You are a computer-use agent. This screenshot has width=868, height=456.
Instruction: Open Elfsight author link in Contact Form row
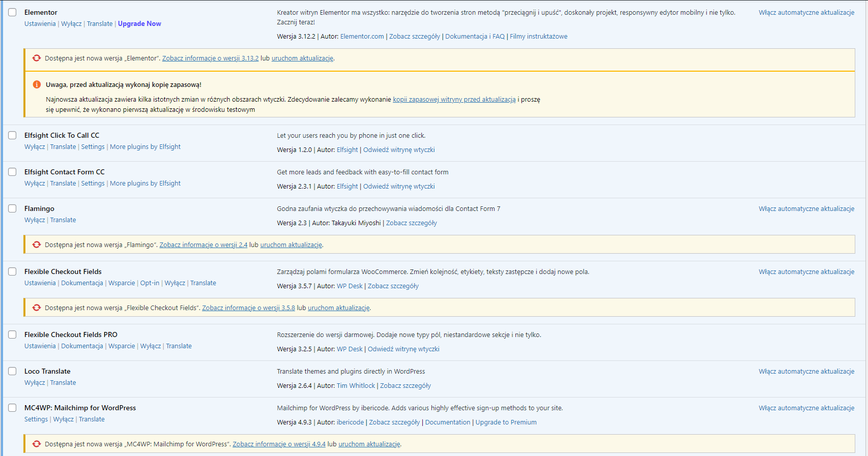point(348,186)
